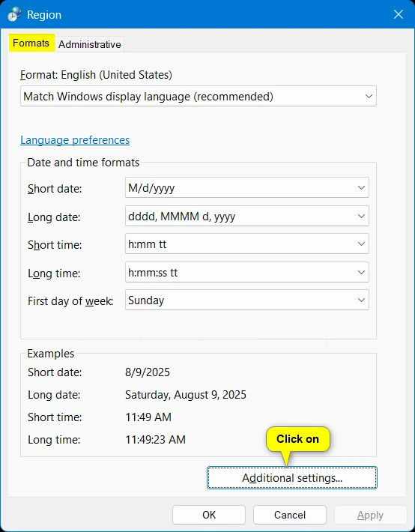Click the Region title text

pos(44,14)
